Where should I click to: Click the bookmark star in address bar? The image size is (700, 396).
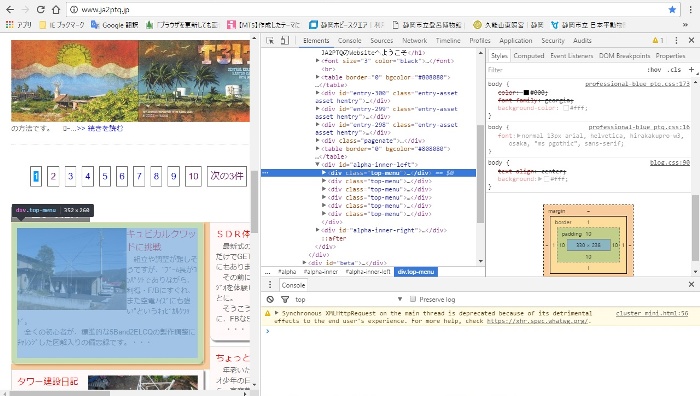point(672,9)
